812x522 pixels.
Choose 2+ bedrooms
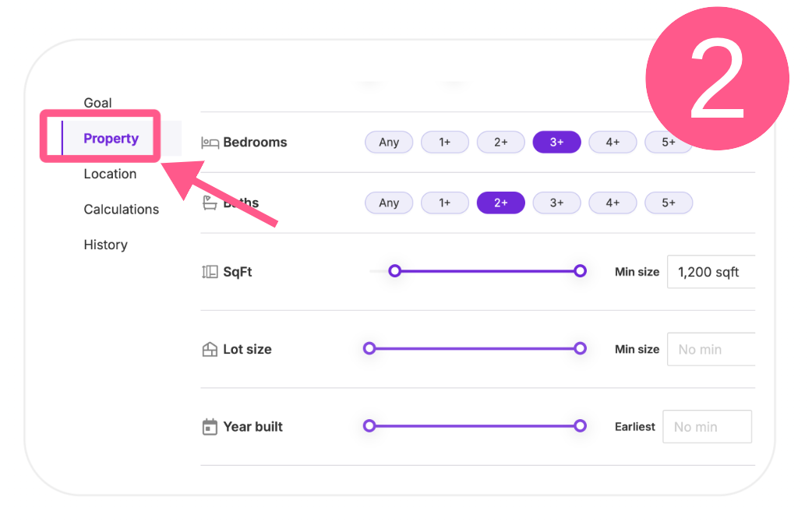pyautogui.click(x=501, y=142)
